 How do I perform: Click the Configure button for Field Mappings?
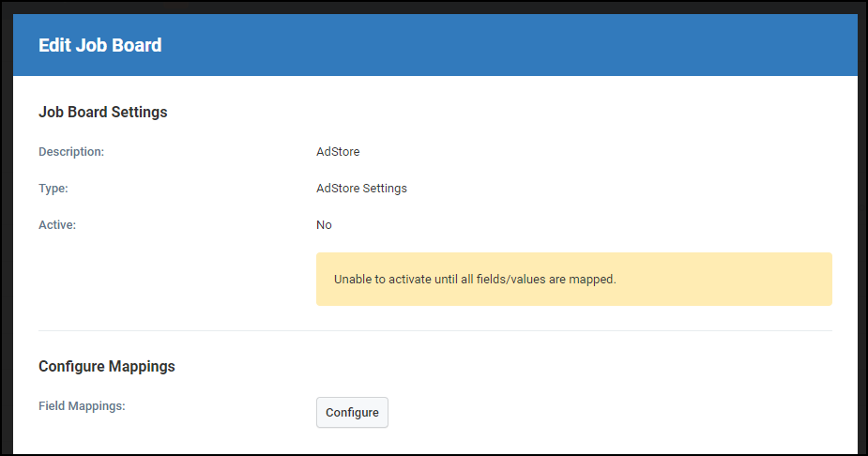(x=352, y=412)
